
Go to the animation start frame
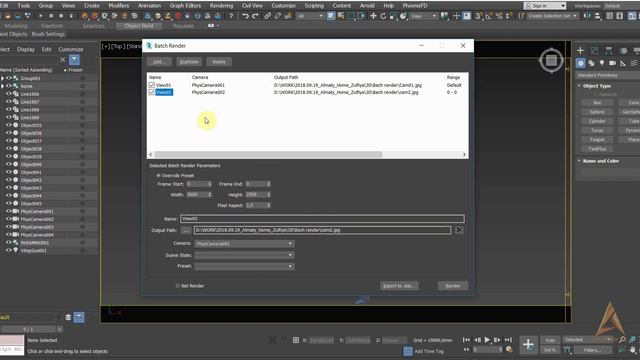point(466,340)
